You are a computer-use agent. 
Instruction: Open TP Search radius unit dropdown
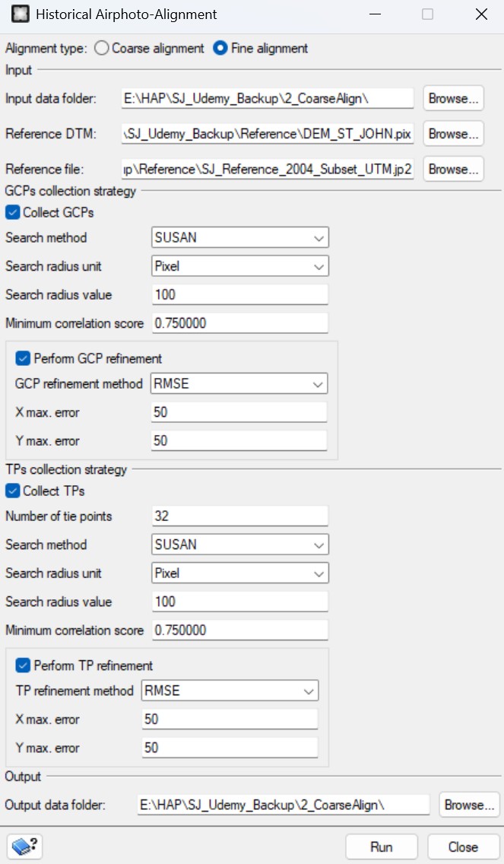tap(240, 573)
